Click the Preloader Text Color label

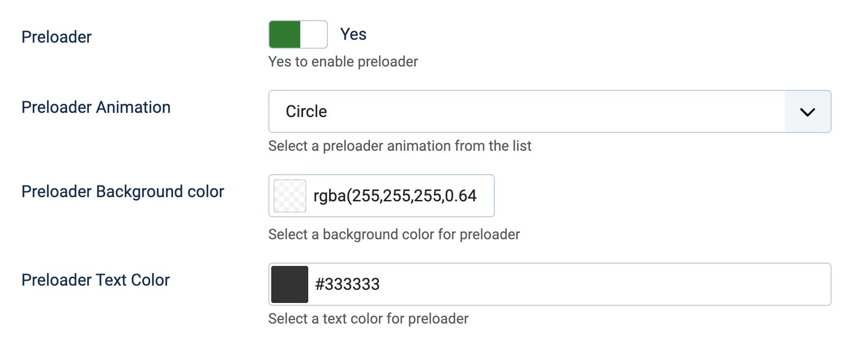(95, 280)
